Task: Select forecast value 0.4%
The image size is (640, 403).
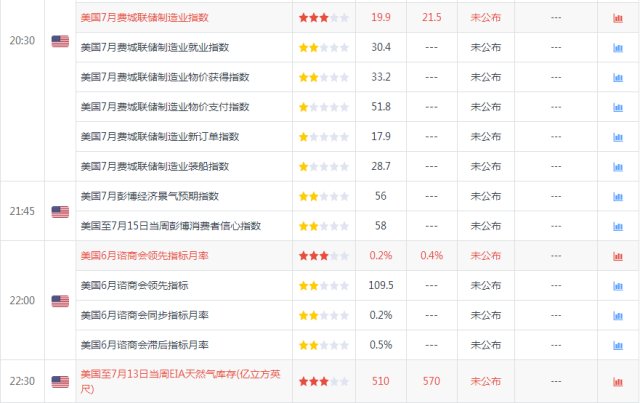Action: pos(431,256)
